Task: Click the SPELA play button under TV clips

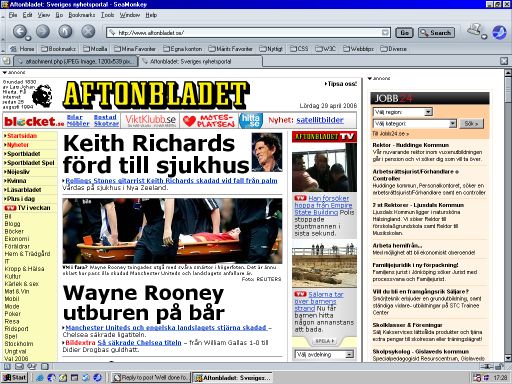Action: [x=324, y=341]
